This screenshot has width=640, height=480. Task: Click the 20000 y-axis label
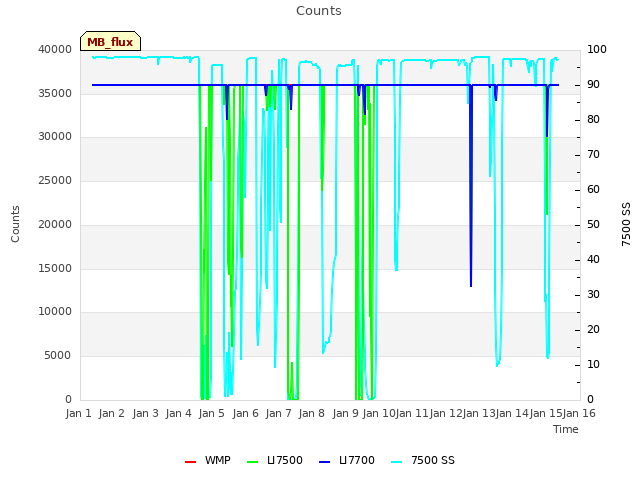point(55,224)
